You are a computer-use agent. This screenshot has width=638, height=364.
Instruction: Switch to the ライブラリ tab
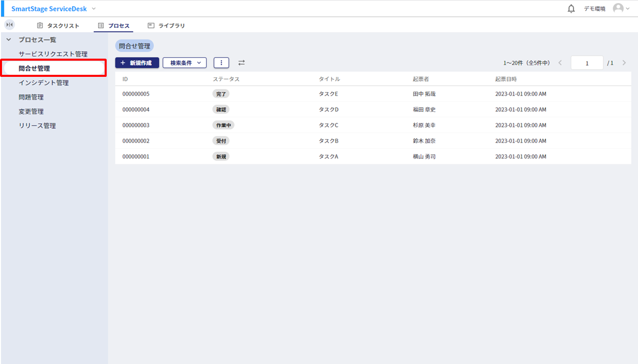pos(166,26)
